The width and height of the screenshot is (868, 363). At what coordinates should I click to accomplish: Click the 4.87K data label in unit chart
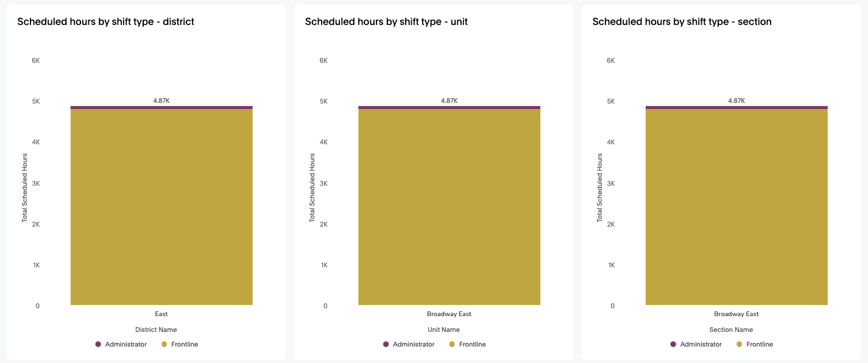pyautogui.click(x=449, y=100)
